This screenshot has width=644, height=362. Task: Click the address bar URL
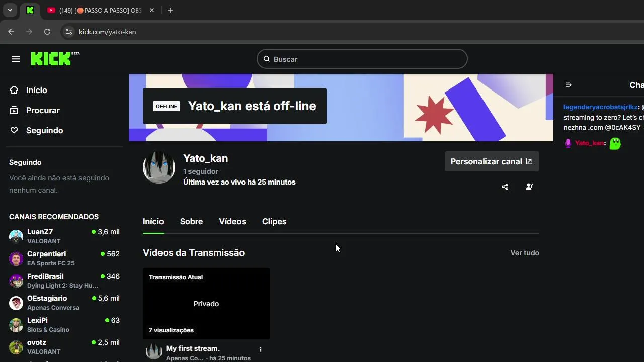(107, 32)
